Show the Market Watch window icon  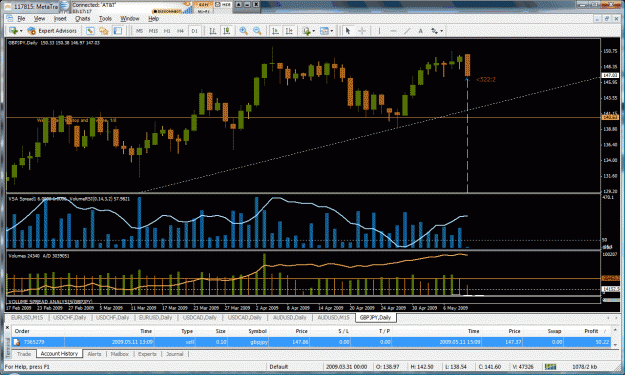[x=90, y=31]
